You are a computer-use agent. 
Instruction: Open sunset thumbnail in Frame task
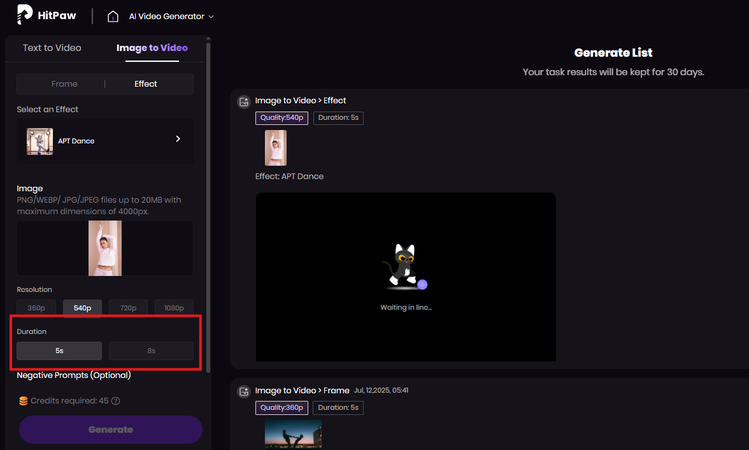click(x=293, y=435)
